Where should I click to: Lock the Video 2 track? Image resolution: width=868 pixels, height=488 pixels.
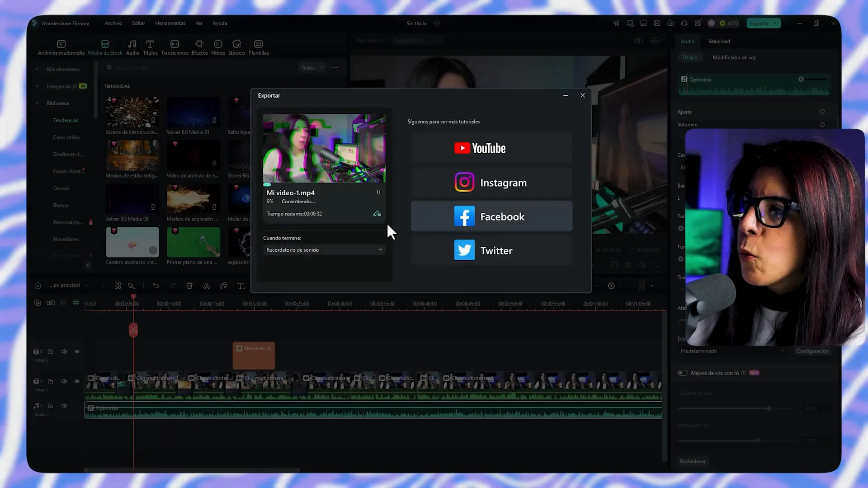click(x=51, y=352)
